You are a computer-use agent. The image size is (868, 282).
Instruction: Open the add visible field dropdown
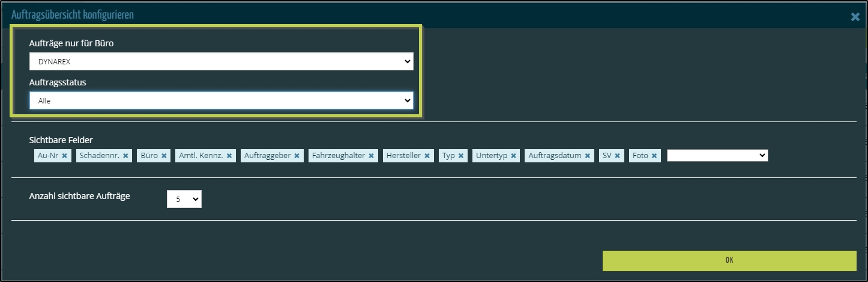coord(717,156)
